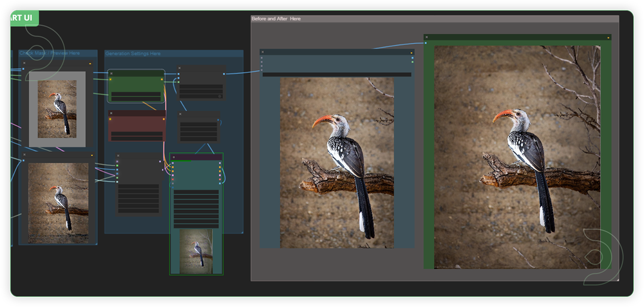This screenshot has width=644, height=307.
Task: Click the purple header of the teal node
Action: [197, 157]
